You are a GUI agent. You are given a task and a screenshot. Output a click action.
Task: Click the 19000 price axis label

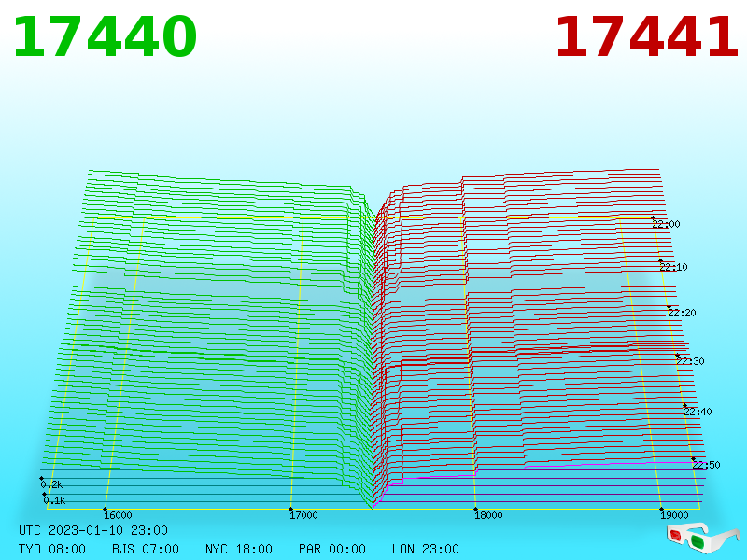[x=674, y=515]
